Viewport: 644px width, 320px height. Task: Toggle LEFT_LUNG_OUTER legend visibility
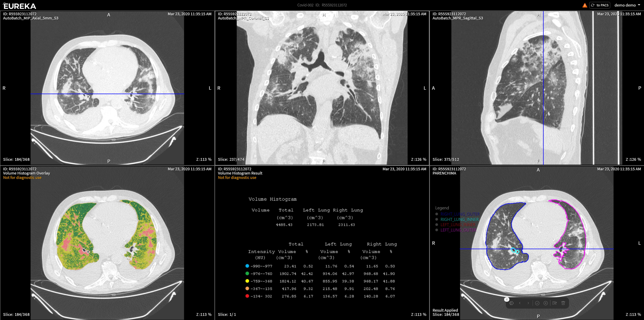click(x=437, y=230)
